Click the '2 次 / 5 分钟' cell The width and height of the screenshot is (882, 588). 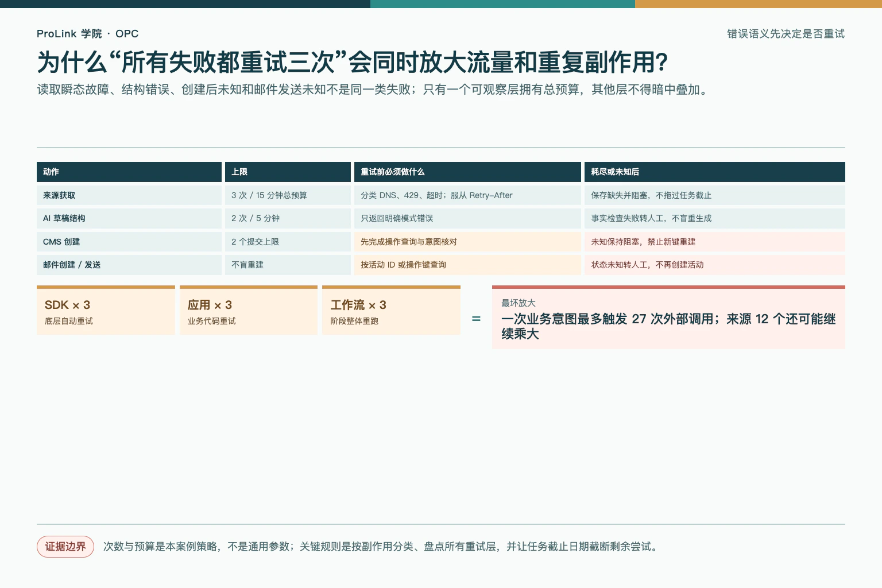pyautogui.click(x=288, y=218)
